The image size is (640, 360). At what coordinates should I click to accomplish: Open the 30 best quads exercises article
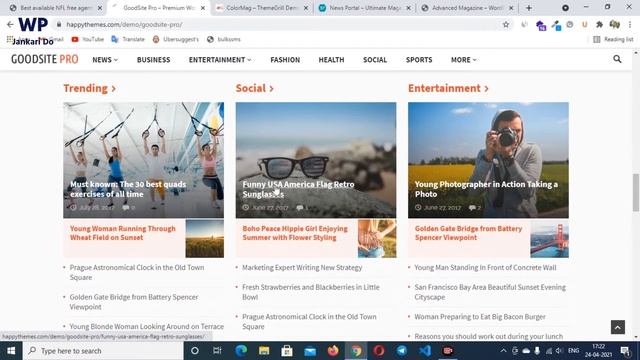128,189
